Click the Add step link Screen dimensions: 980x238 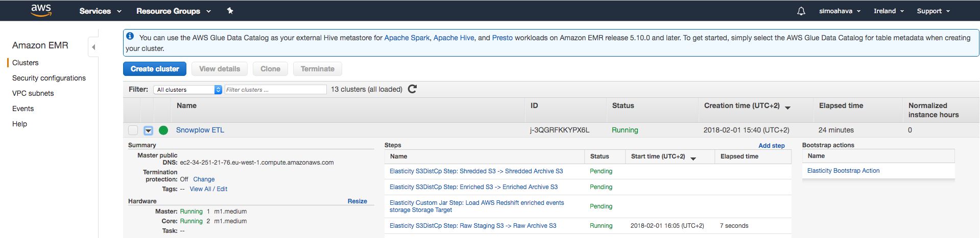(x=772, y=145)
